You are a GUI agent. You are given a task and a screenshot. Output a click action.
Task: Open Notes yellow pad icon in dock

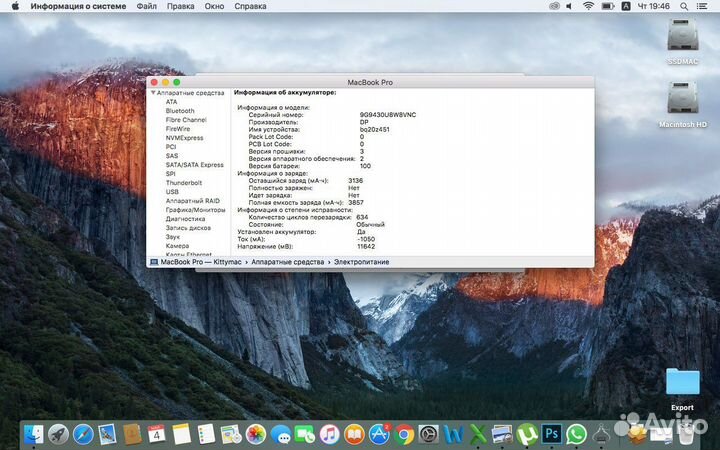(x=181, y=434)
